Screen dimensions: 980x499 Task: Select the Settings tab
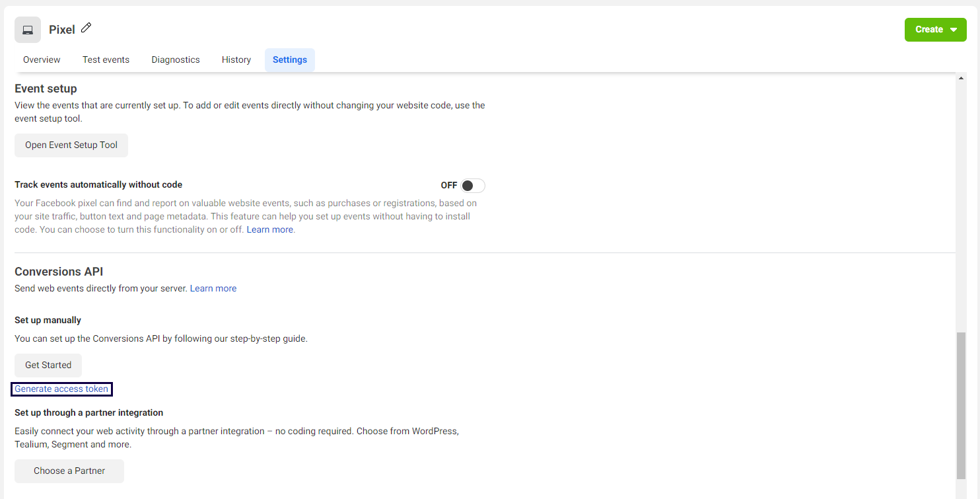[x=289, y=59]
